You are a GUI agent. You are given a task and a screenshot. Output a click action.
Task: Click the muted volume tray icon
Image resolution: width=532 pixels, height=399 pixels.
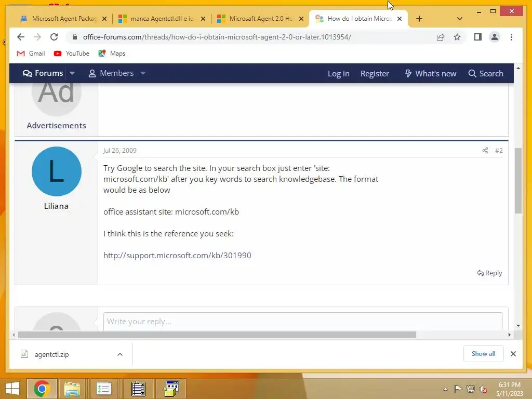coord(483,389)
